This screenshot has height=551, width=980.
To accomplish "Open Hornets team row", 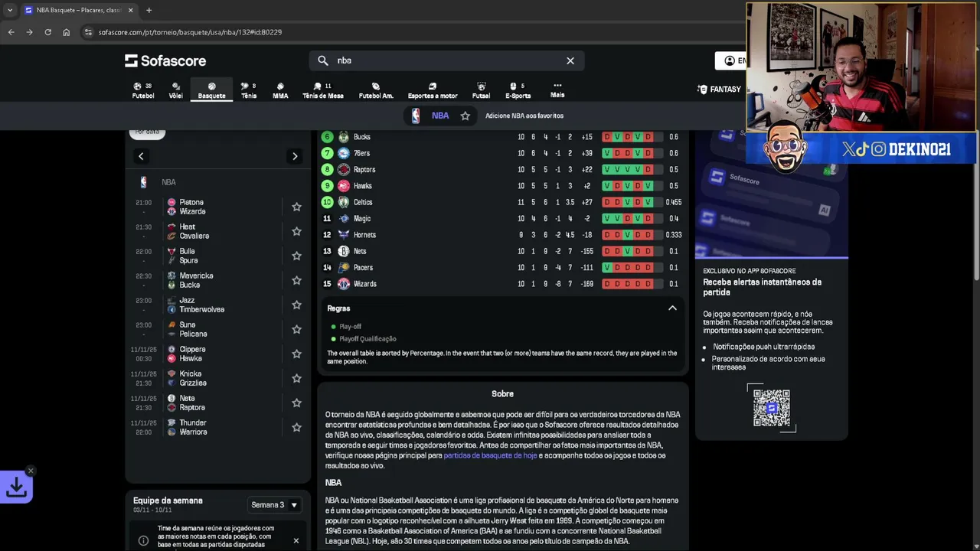I will coord(503,235).
